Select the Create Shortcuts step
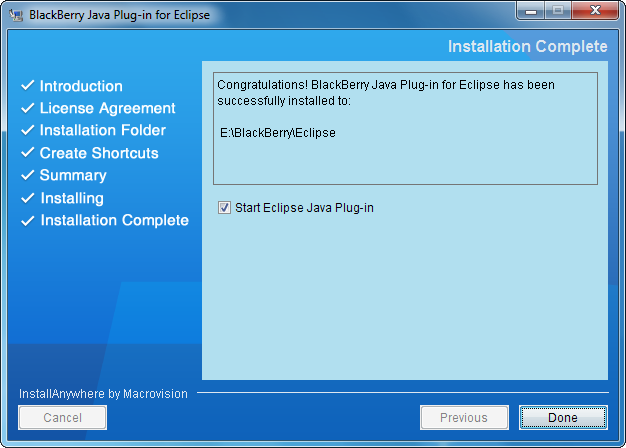 (99, 153)
